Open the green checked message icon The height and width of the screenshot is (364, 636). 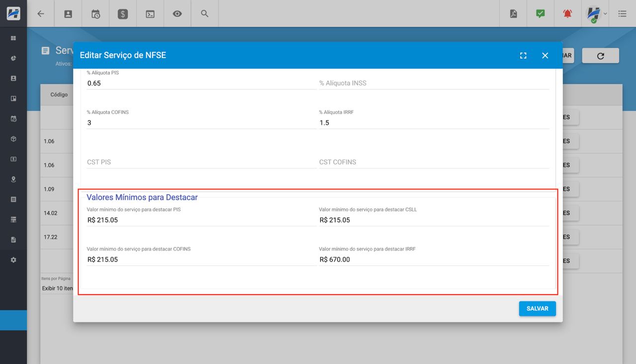(x=541, y=14)
